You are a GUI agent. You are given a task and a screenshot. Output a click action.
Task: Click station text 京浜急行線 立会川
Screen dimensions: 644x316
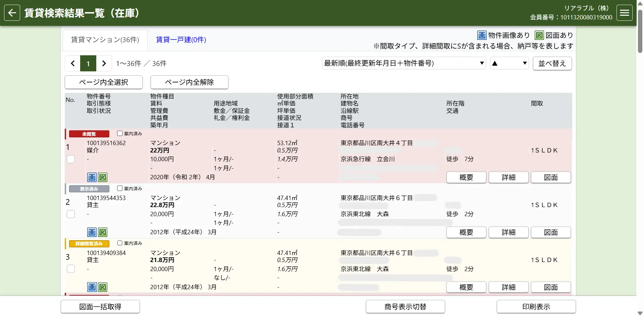click(368, 159)
